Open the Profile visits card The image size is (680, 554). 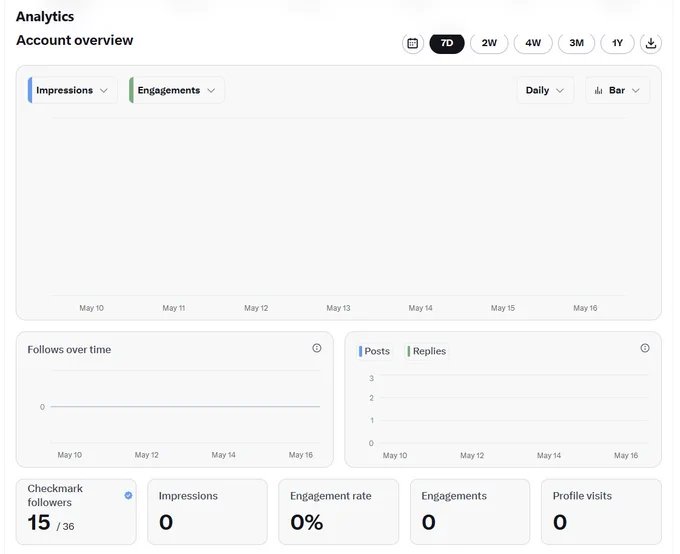(601, 511)
